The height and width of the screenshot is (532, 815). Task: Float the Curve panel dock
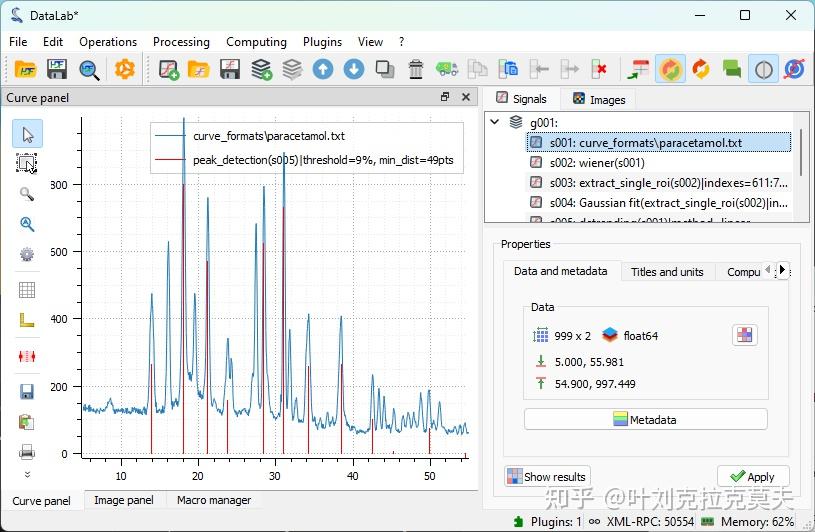click(x=445, y=97)
